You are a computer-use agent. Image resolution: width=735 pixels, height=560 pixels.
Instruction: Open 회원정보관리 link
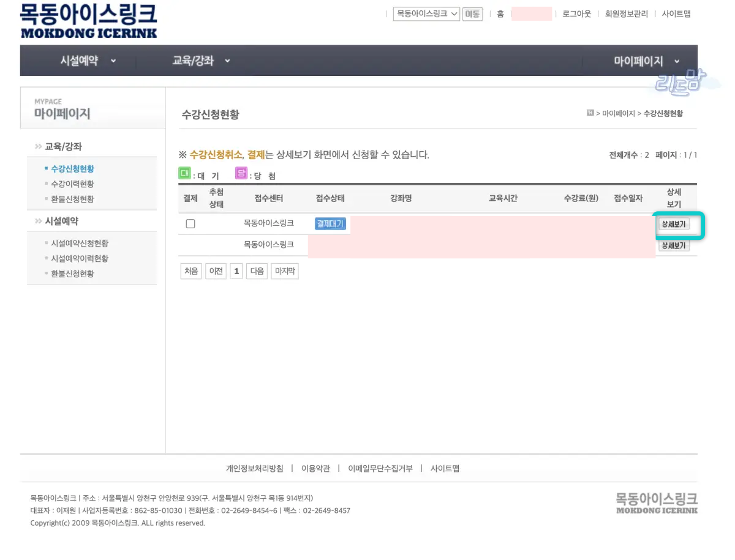pos(626,14)
